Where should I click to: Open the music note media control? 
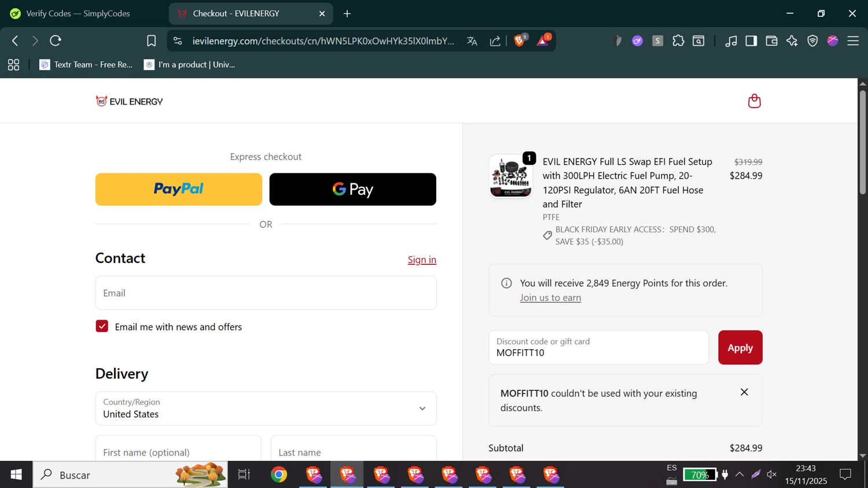click(x=731, y=40)
